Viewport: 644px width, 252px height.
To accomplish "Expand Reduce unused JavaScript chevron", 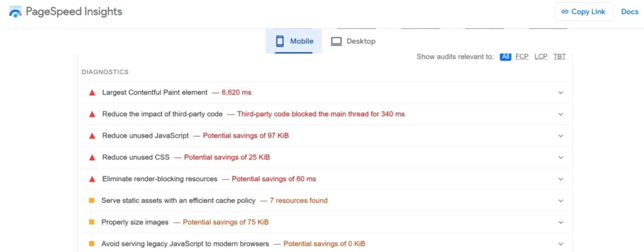I will pyautogui.click(x=560, y=136).
